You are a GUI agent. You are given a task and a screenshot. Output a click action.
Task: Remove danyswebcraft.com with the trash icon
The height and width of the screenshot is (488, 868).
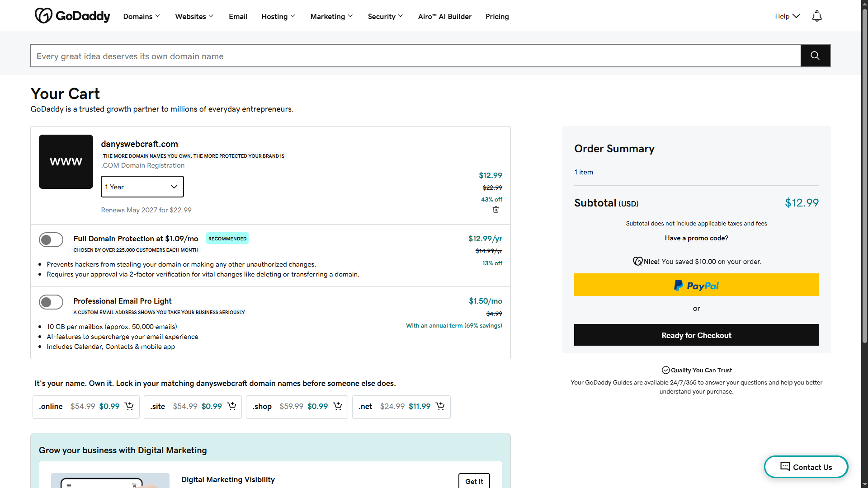click(x=496, y=210)
